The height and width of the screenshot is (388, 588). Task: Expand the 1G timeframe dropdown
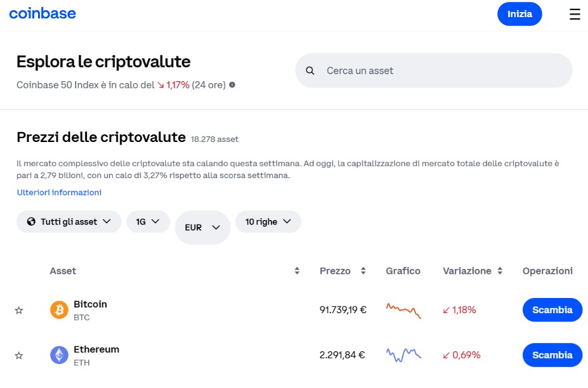click(148, 222)
